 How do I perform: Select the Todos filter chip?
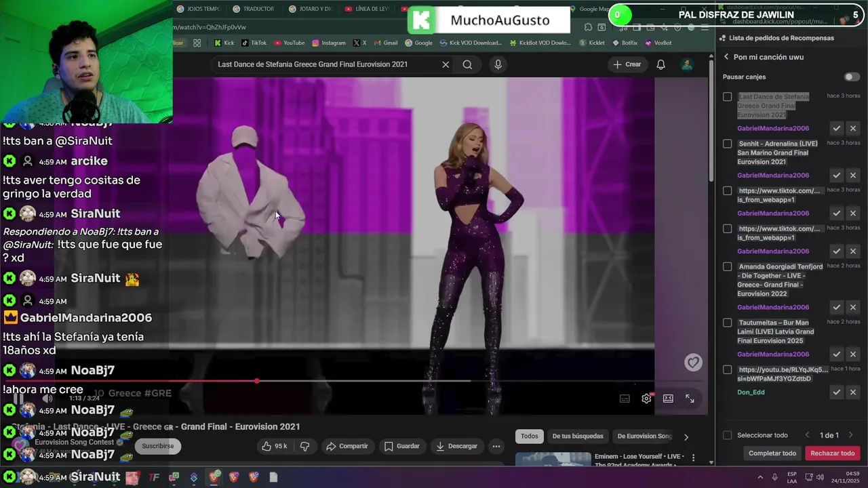click(x=530, y=436)
